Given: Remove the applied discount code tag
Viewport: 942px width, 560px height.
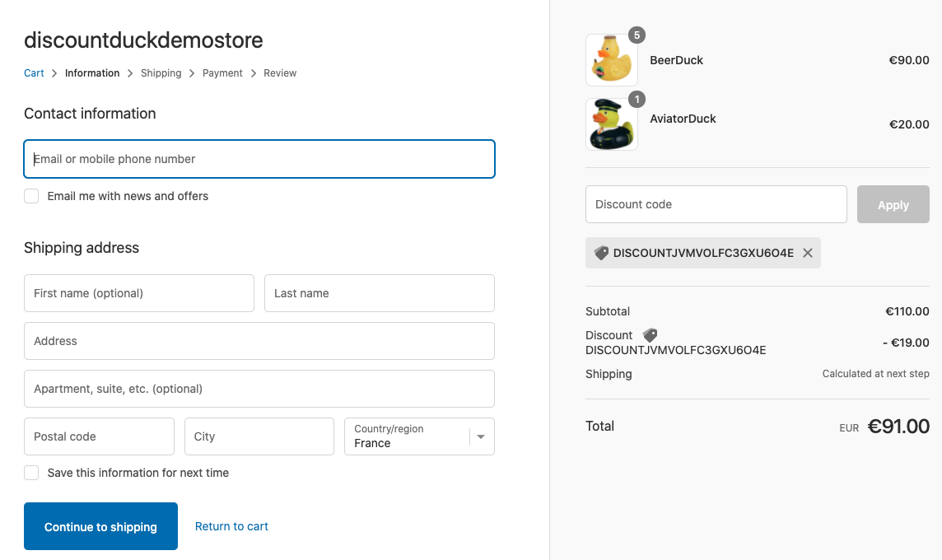Looking at the screenshot, I should click(808, 254).
